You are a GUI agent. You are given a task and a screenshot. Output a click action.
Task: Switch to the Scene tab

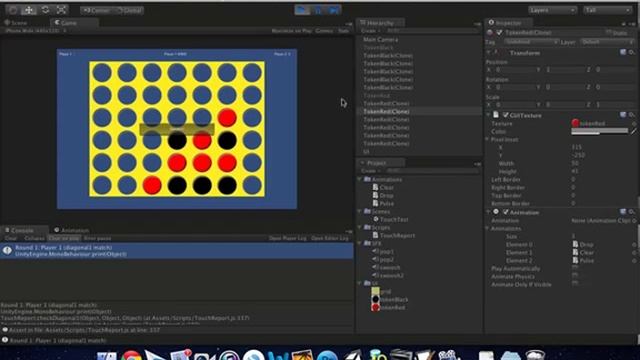coord(16,23)
